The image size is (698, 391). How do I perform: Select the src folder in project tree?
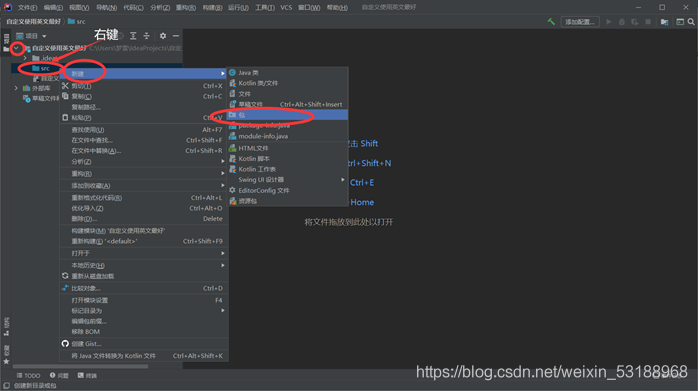41,68
